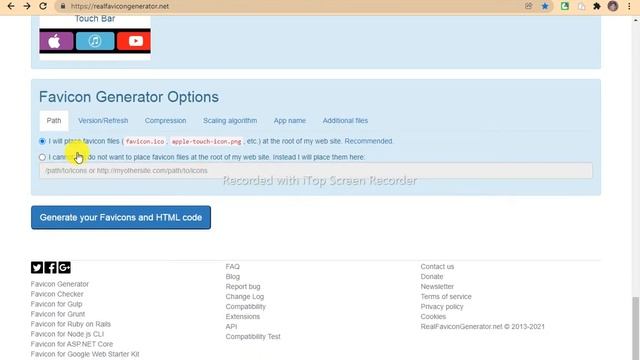
Task: Open the Favicon for Gulp link
Action: pos(56,304)
